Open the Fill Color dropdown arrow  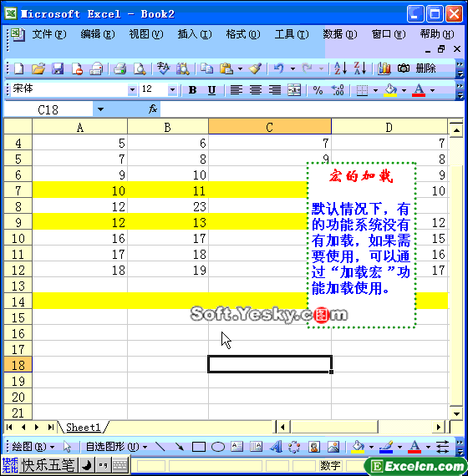pos(404,90)
